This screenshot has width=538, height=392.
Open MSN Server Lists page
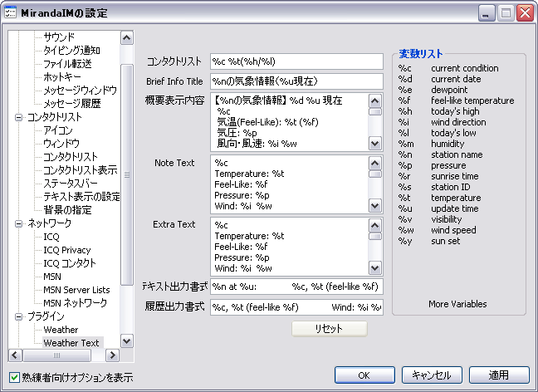point(76,290)
